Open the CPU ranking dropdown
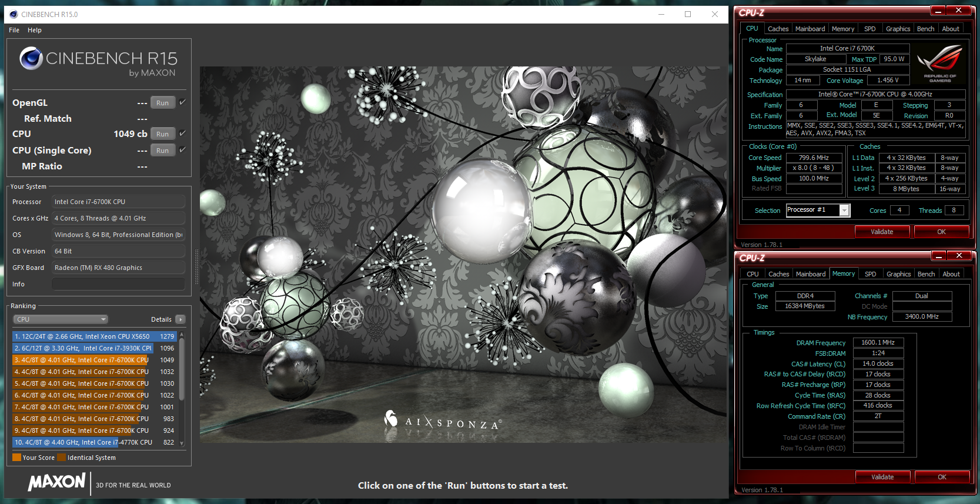The width and height of the screenshot is (980, 504). click(61, 319)
